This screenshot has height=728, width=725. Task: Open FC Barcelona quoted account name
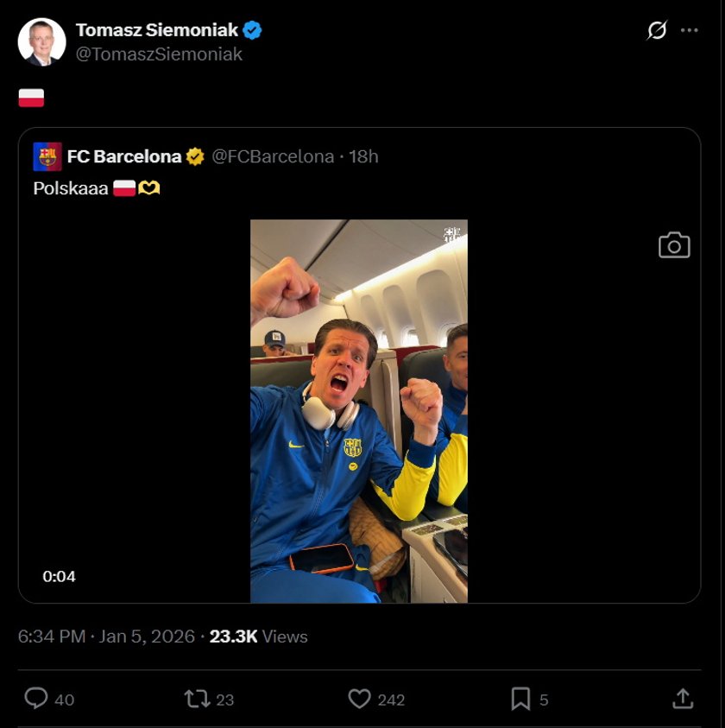click(x=123, y=156)
